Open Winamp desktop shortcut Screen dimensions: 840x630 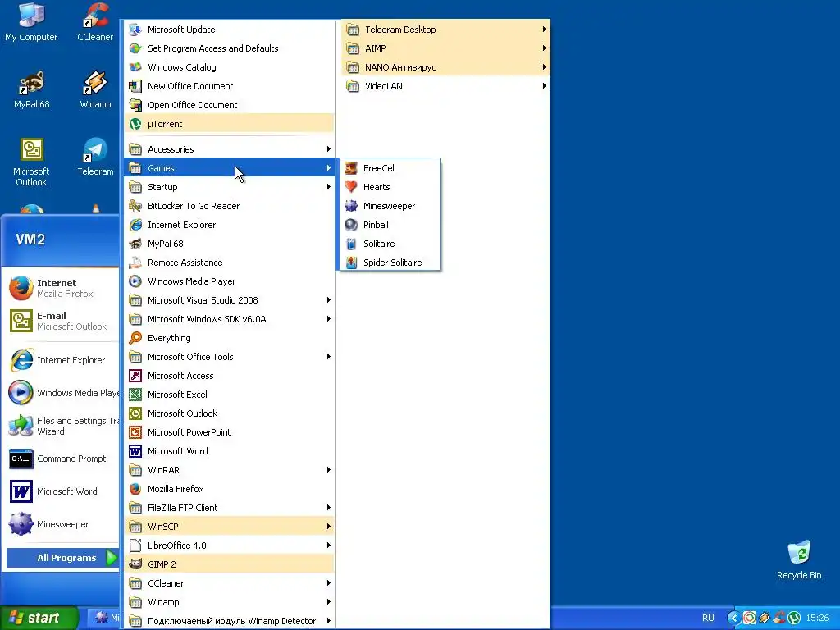[x=95, y=89]
